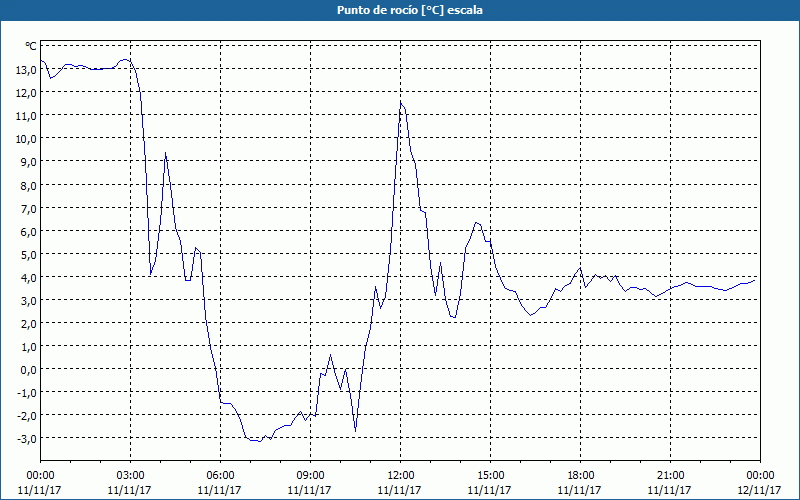
Task: Click the 5,0 y-axis label
Action: point(28,254)
